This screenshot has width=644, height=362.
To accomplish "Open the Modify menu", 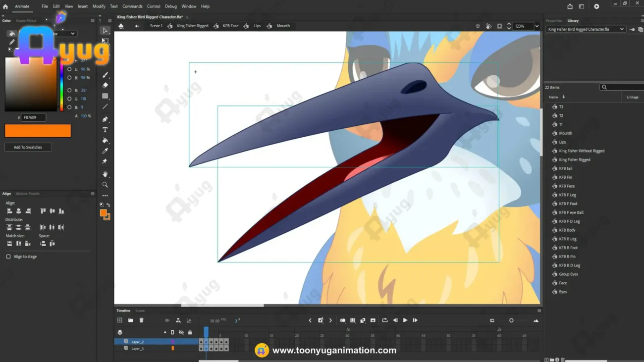I will pos(99,6).
